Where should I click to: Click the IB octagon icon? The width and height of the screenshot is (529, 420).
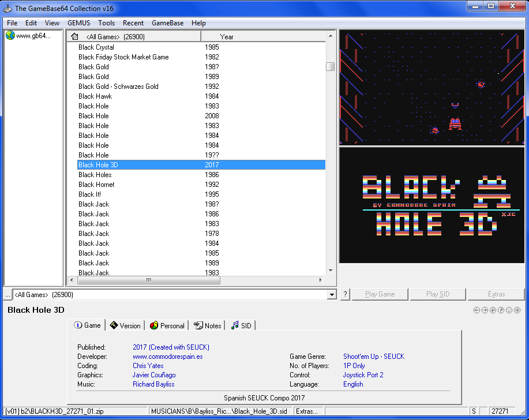click(x=517, y=310)
